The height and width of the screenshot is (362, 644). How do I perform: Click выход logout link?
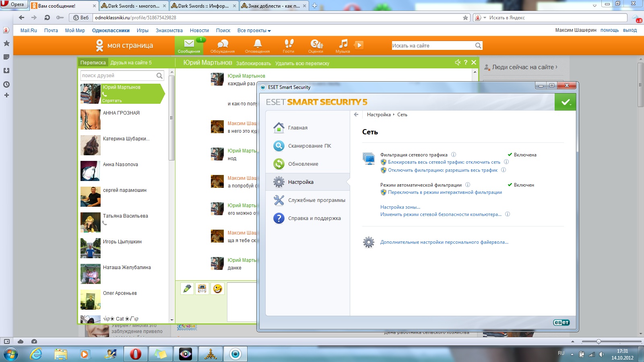tap(630, 30)
